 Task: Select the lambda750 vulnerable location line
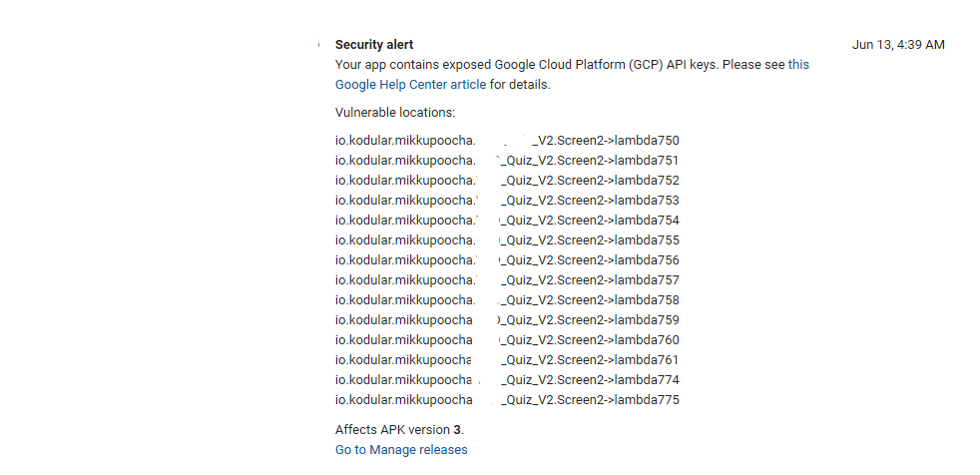pyautogui.click(x=507, y=141)
